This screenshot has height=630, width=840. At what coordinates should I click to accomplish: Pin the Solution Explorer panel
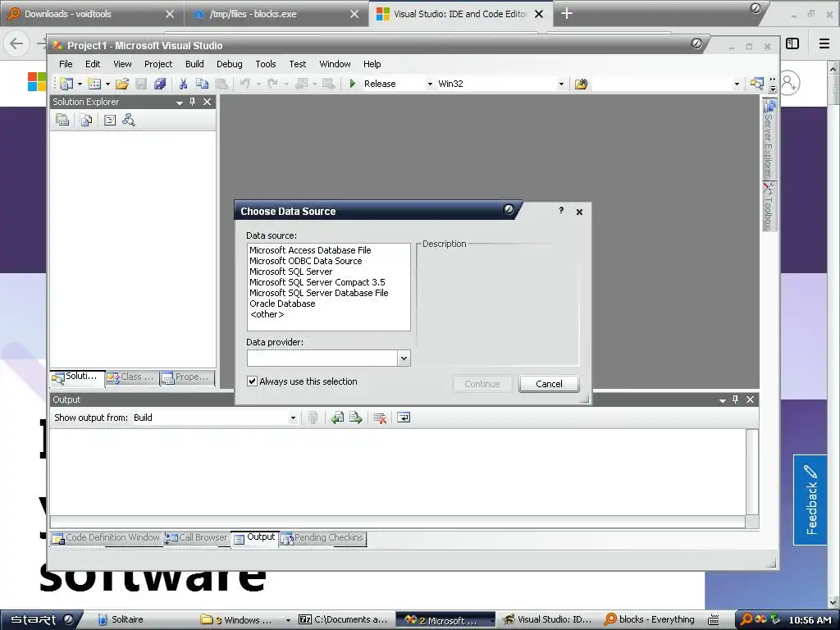click(x=192, y=102)
